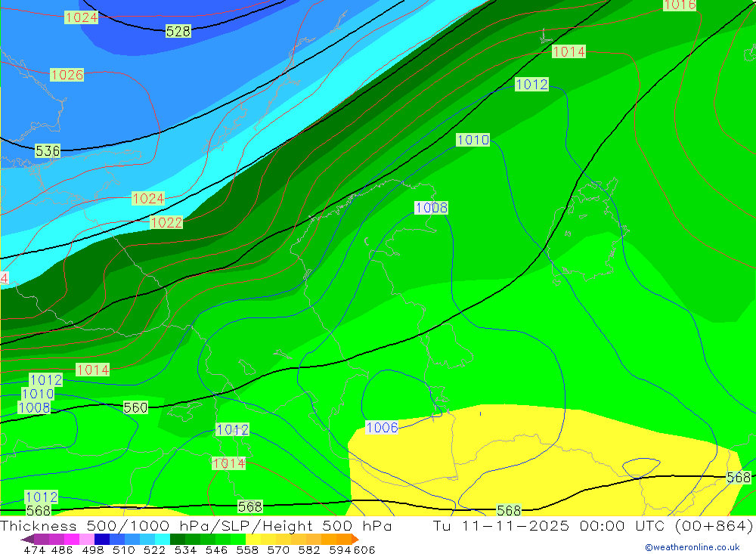Click the 582 legend value
756x554 pixels.
(x=309, y=549)
